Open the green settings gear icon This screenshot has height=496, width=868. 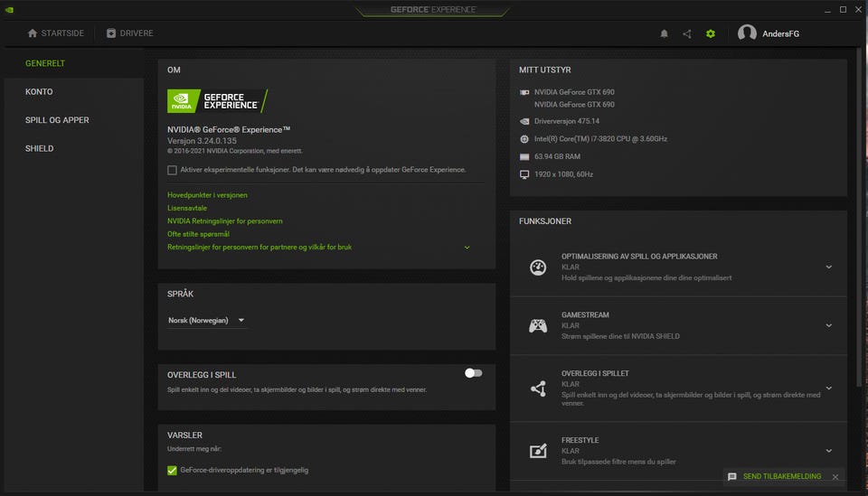pyautogui.click(x=711, y=33)
